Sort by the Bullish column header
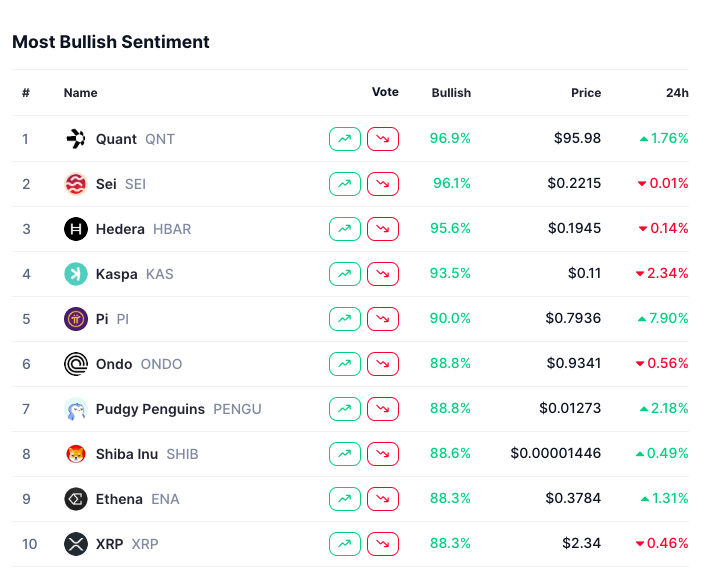The image size is (726, 580). tap(451, 93)
